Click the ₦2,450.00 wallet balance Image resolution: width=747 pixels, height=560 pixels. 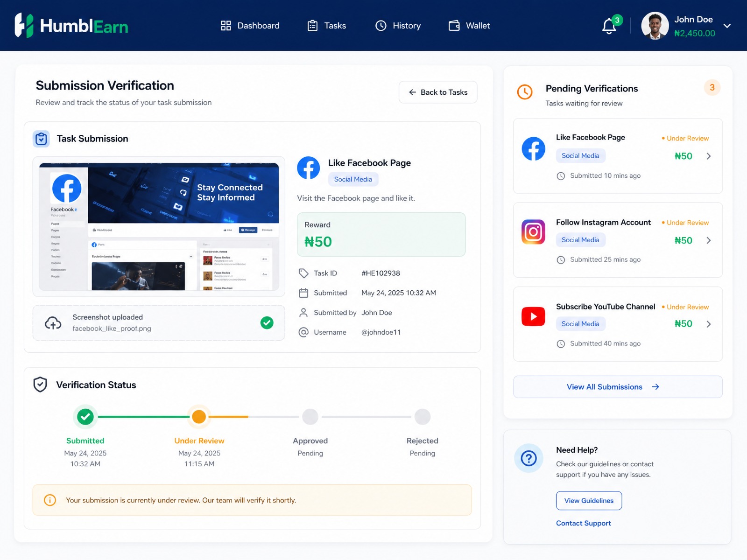[x=695, y=34]
